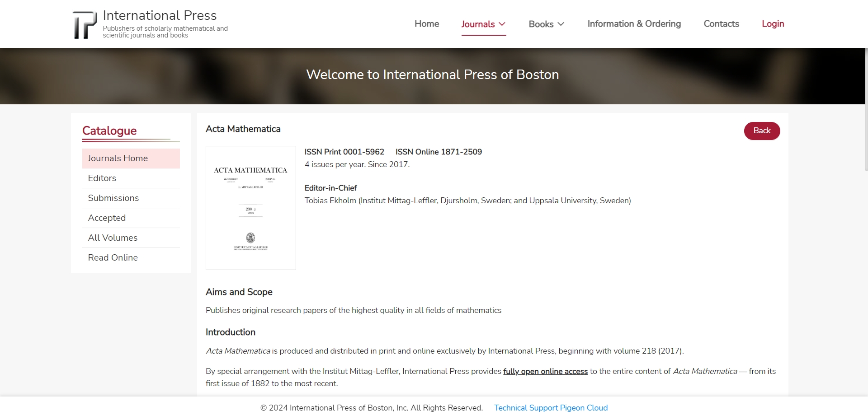Open Editors in the Catalogue sidebar
Screen dimensions: 868x420
(x=131, y=178)
